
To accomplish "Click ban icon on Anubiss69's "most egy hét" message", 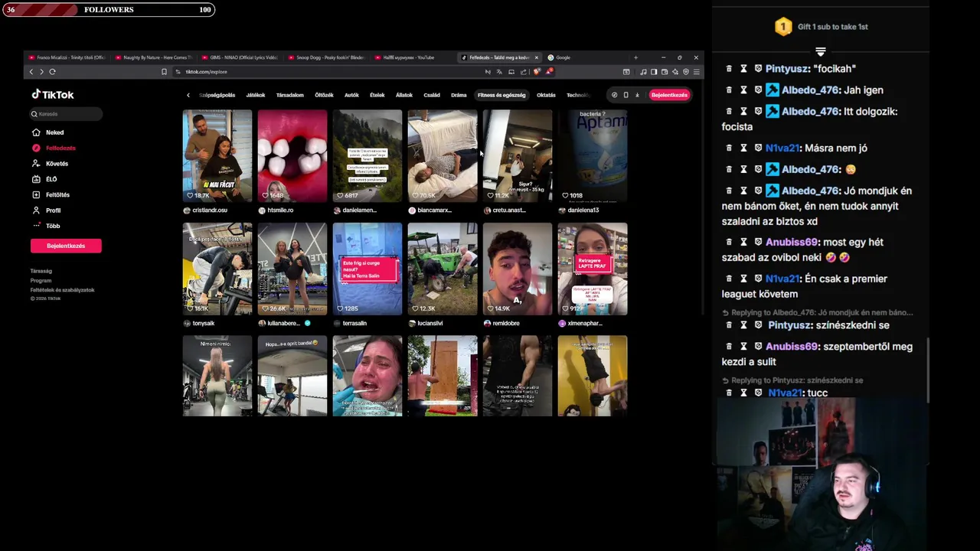I will click(x=758, y=243).
